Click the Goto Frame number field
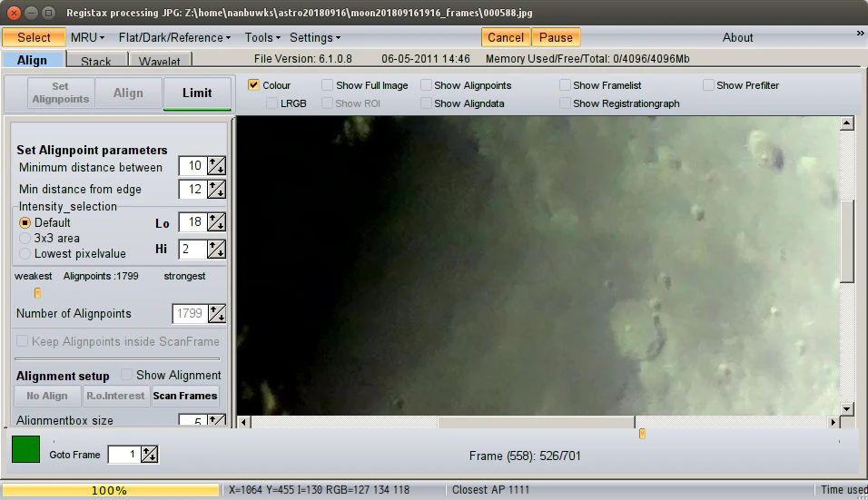Viewport: 868px width, 500px height. pyautogui.click(x=124, y=455)
